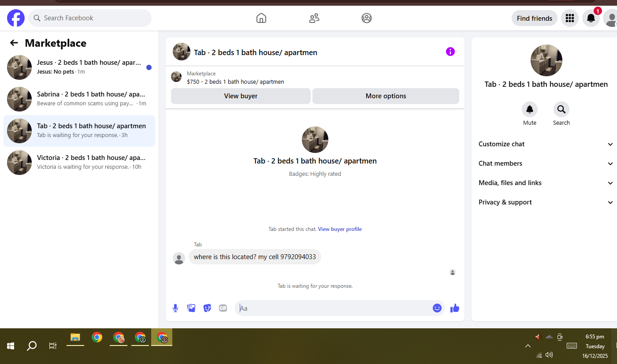The image size is (617, 364).
Task: Open the Home feed icon
Action: [261, 18]
